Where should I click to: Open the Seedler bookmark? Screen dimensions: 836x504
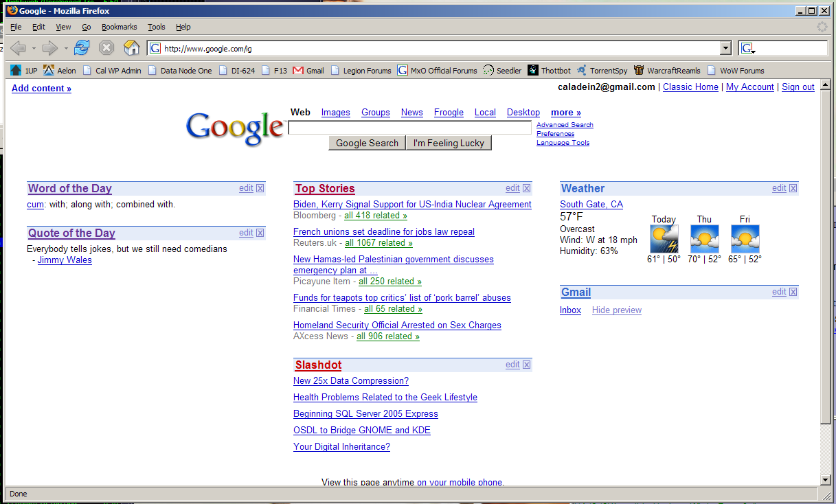(x=502, y=70)
